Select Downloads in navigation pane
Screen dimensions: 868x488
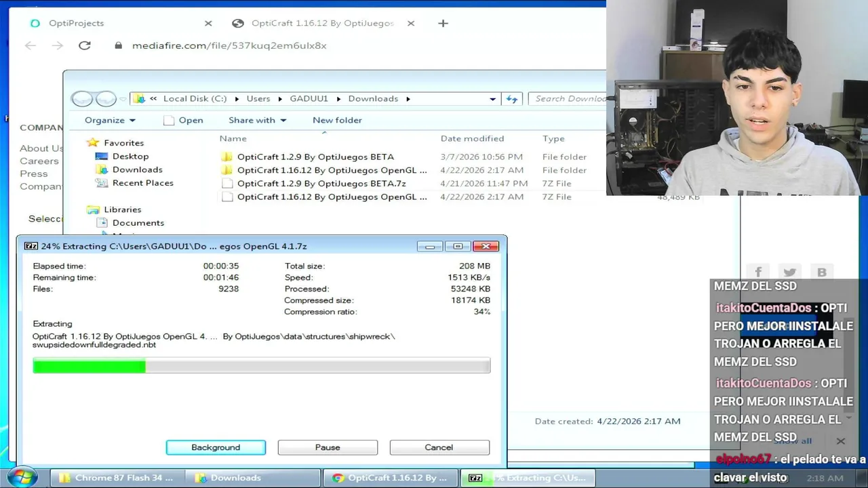click(x=137, y=169)
